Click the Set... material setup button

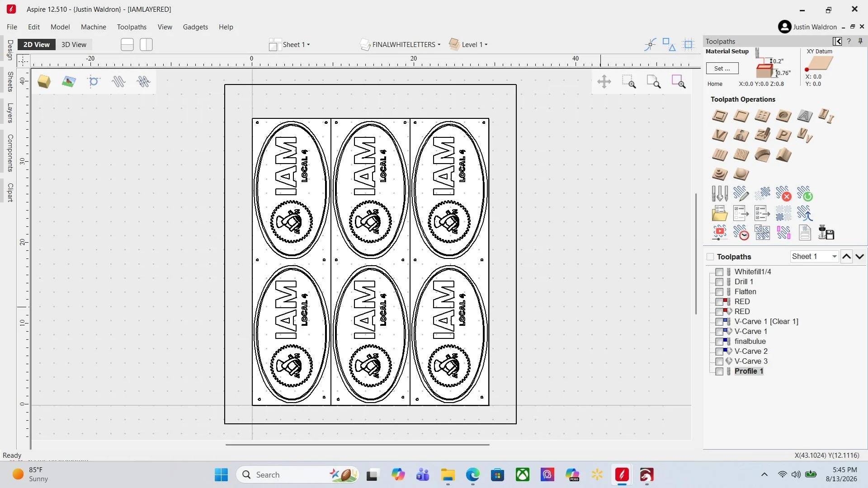[x=722, y=68]
